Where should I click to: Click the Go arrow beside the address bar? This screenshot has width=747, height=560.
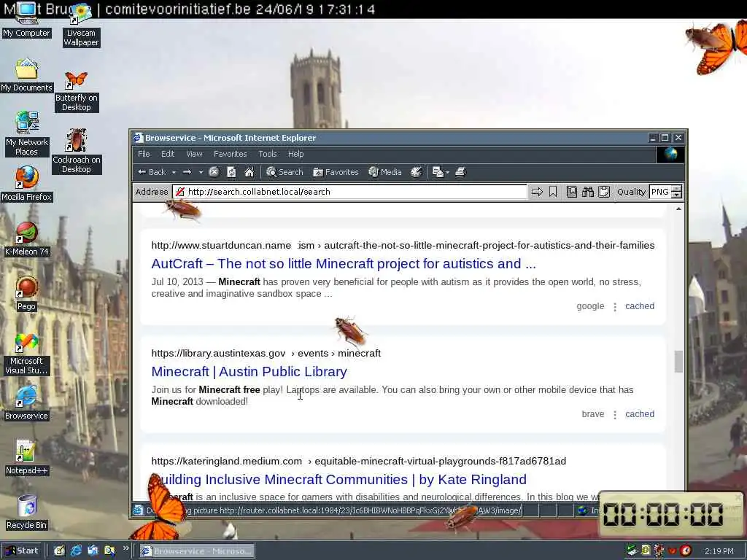pos(537,192)
